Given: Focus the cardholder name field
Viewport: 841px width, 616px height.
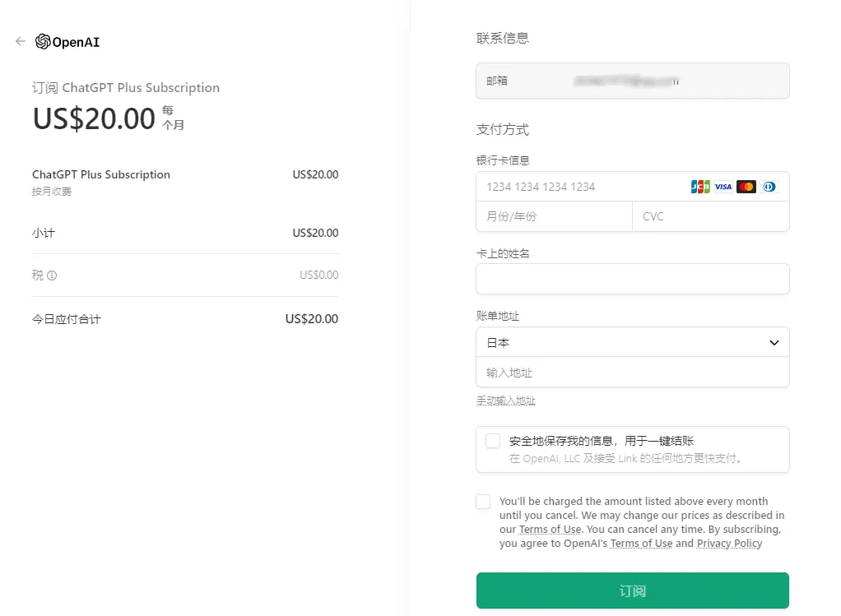Looking at the screenshot, I should click(x=632, y=279).
